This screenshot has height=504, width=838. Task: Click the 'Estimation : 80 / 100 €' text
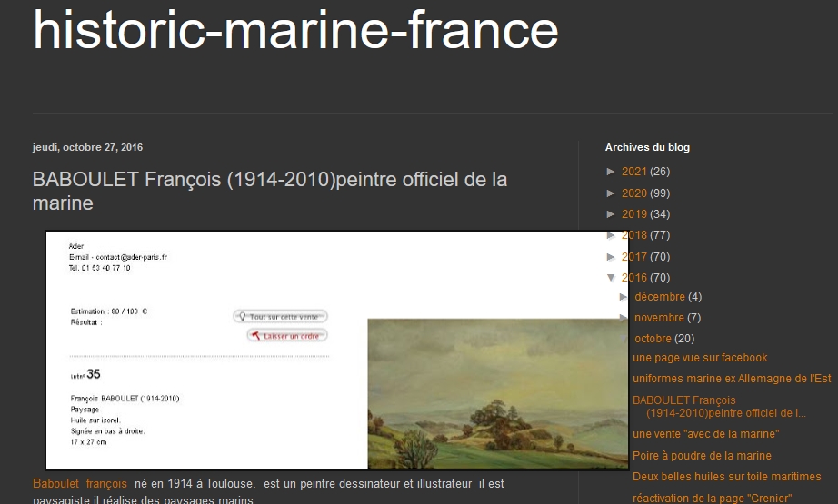(108, 311)
